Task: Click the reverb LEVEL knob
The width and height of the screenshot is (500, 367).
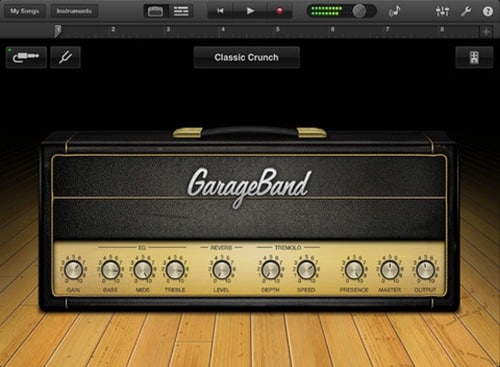Action: (221, 270)
